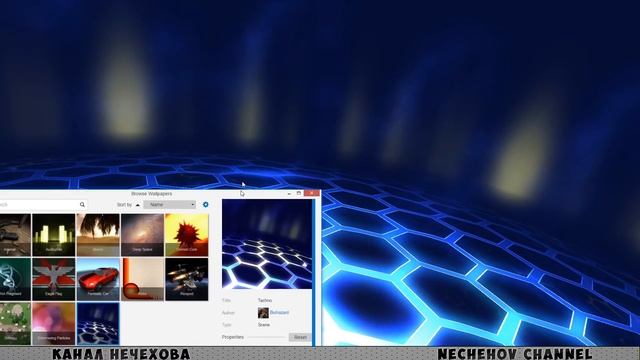Maximize the Browse Wallpapers window
Screen dimensions: 640x360
click(x=299, y=193)
